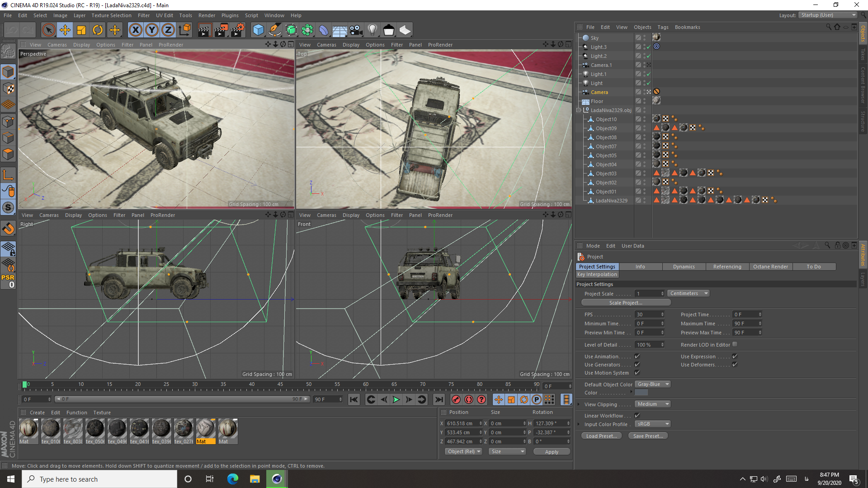The width and height of the screenshot is (868, 488).
Task: Expand the LadaNiva2329.obj tree item
Action: point(578,110)
